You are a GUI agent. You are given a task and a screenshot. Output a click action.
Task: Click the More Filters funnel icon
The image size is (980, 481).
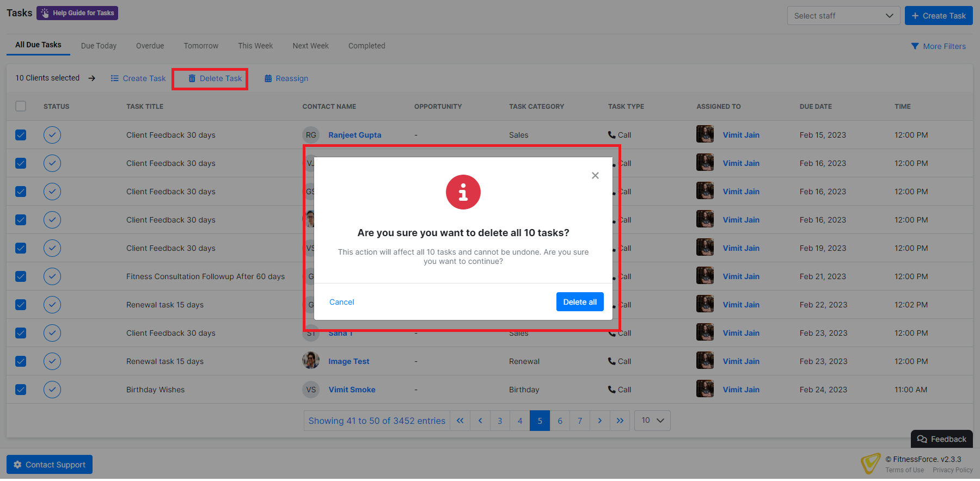[915, 46]
